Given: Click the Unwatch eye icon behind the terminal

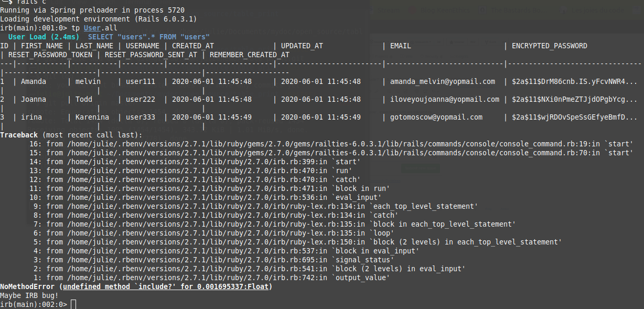Looking at the screenshot, I should 412,41.
